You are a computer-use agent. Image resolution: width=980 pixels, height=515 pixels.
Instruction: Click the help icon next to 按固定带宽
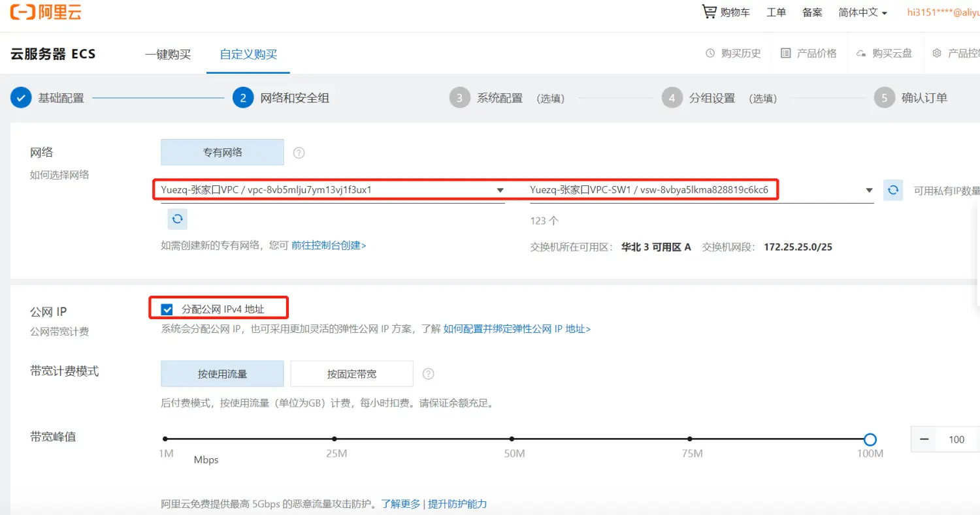[x=428, y=374]
